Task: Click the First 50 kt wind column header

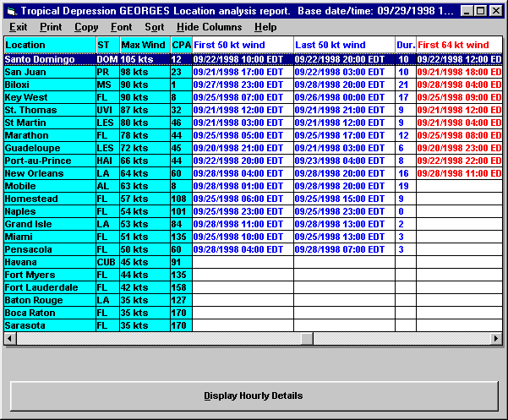Action: click(243, 45)
